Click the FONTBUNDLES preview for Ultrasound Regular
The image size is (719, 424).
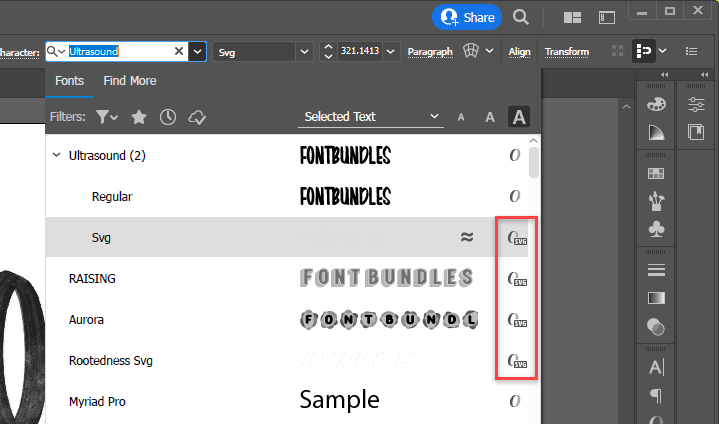click(345, 196)
